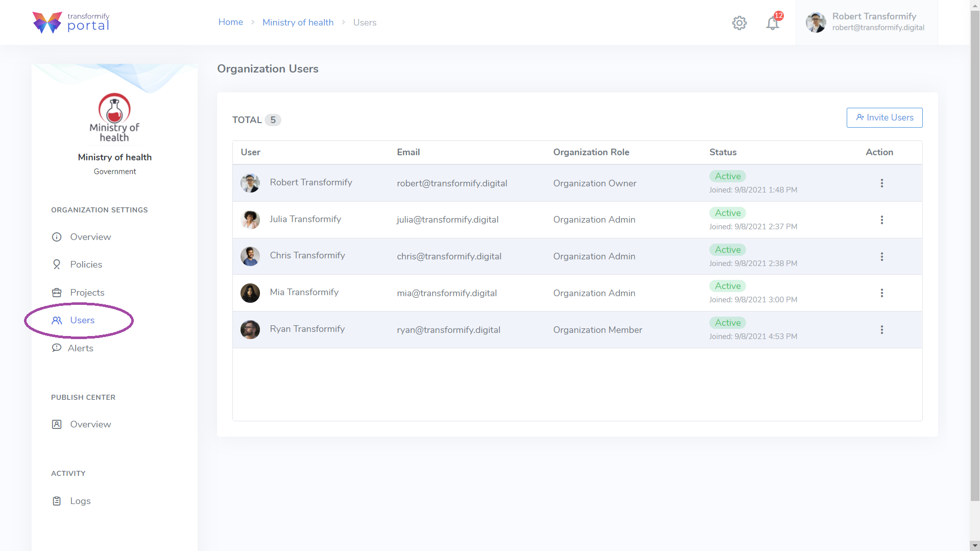Open actions menu for Ryan Transformify
980x551 pixels.
click(x=881, y=329)
